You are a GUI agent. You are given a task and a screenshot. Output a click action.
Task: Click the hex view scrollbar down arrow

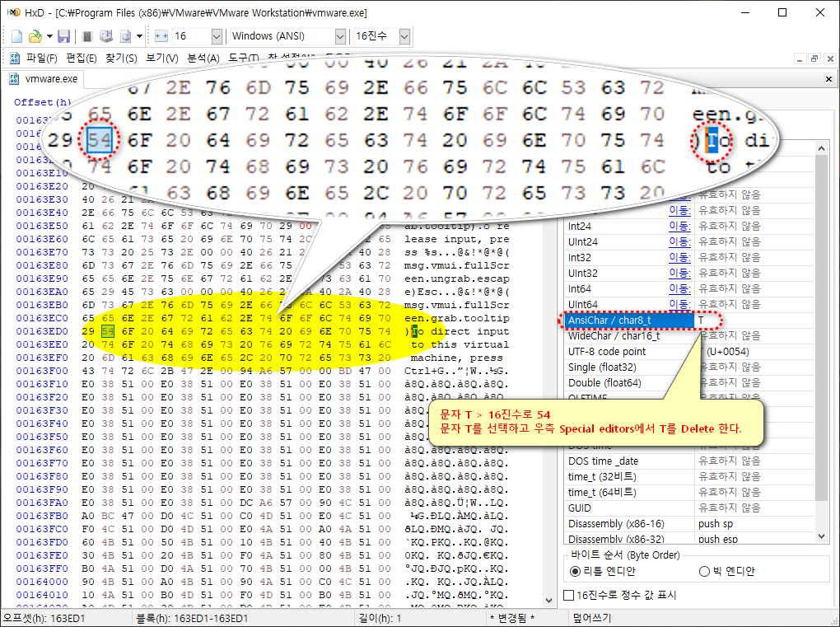coord(548,600)
